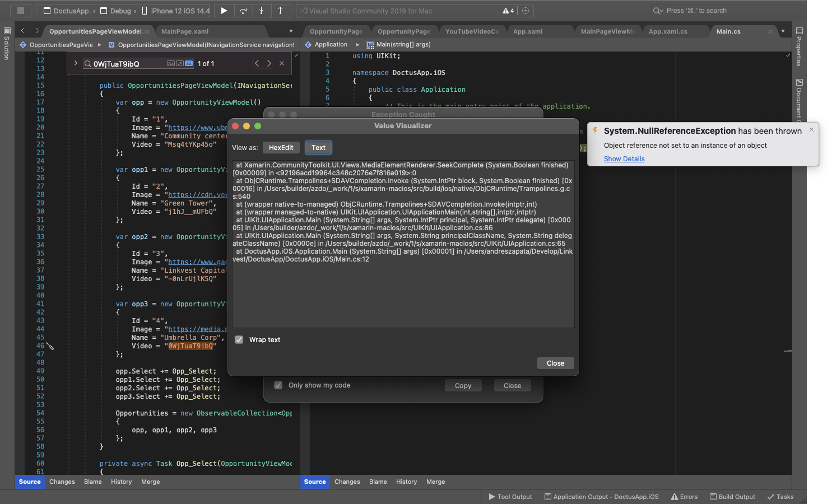The height and width of the screenshot is (504, 832).
Task: Open the Tool Output pad
Action: [510, 497]
